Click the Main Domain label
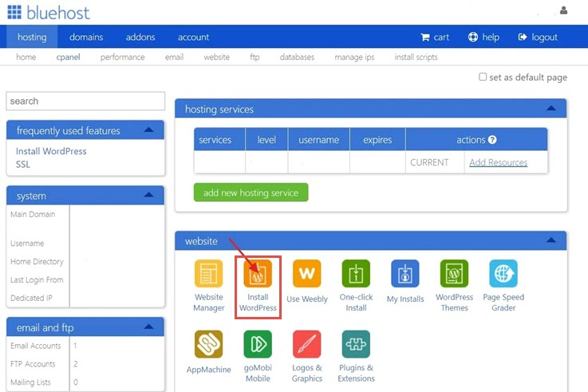This screenshot has width=588, height=392. tap(33, 214)
